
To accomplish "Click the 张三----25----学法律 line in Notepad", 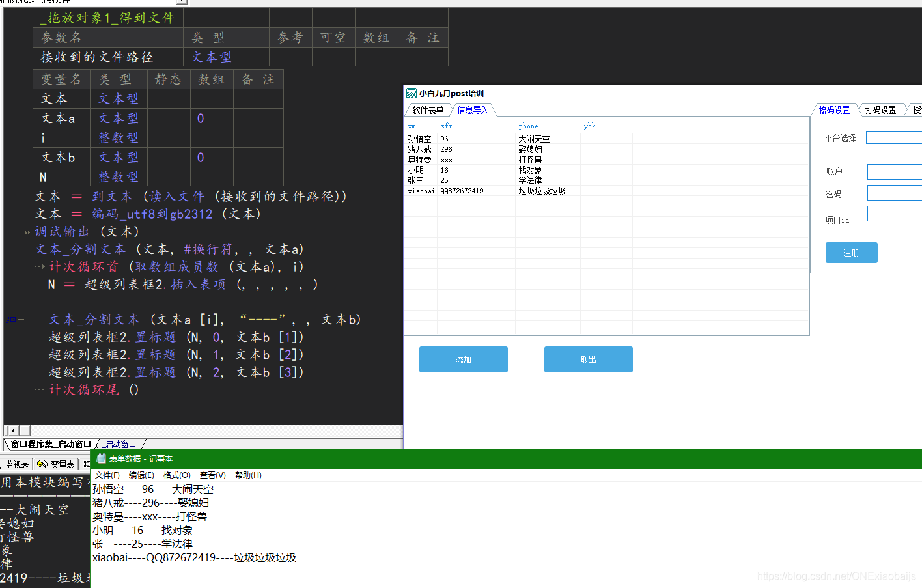I will click(x=143, y=544).
